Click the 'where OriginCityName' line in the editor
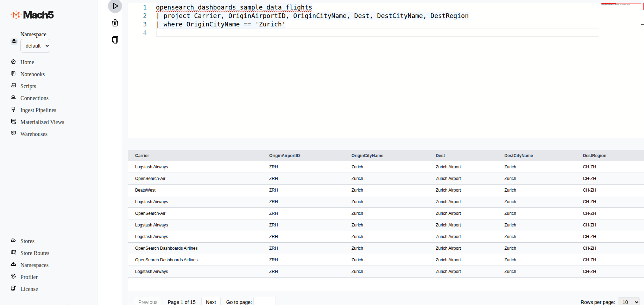The height and width of the screenshot is (305, 644). [x=221, y=24]
